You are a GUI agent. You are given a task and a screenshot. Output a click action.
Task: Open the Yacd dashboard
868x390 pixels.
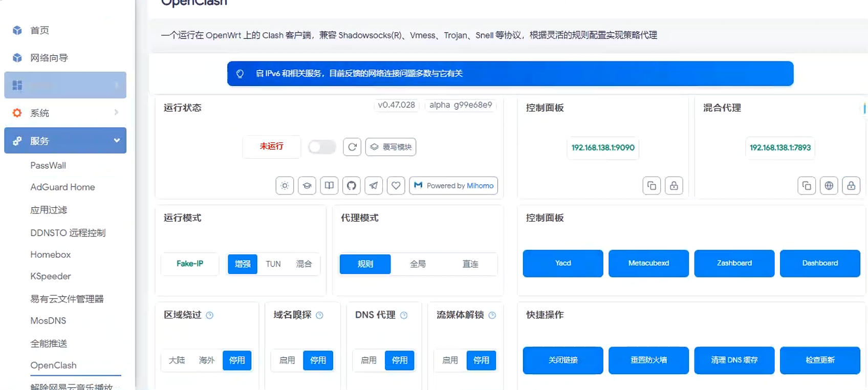coord(563,264)
